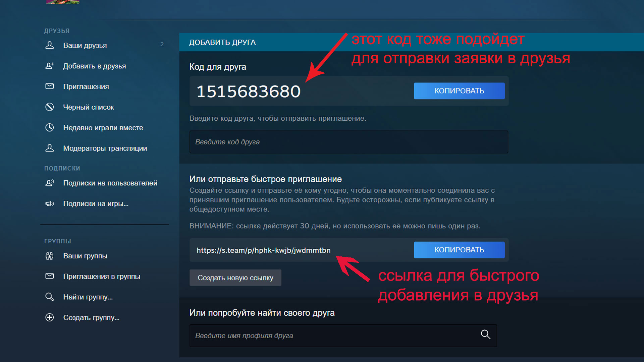The width and height of the screenshot is (644, 362).
Task: Open the Модераторы трансляции icon
Action: (x=50, y=148)
